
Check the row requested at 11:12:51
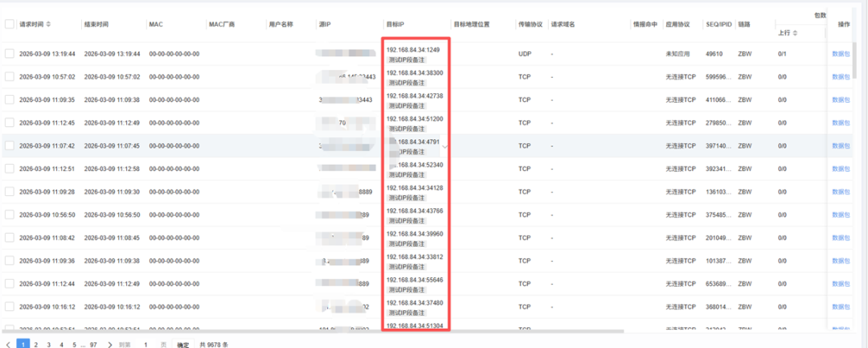[10, 169]
